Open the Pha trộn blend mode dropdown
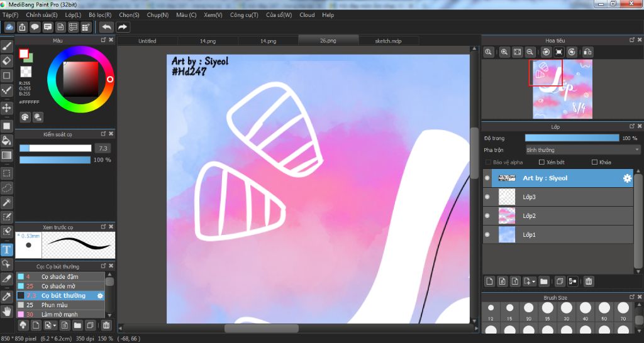 (583, 150)
